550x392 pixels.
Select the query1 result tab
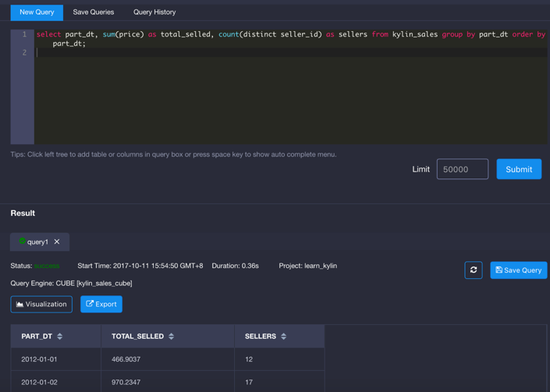tap(37, 242)
